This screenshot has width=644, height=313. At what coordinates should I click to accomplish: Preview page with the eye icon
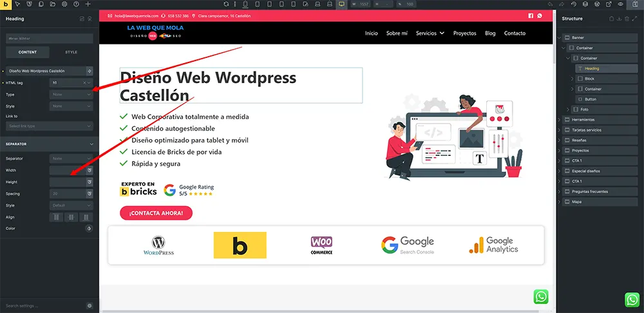[620, 5]
